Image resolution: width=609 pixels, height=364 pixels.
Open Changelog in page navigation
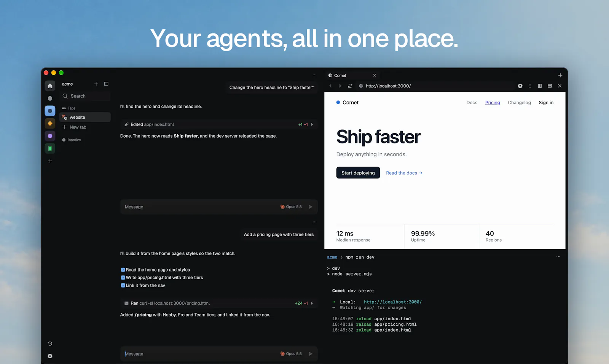point(519,103)
